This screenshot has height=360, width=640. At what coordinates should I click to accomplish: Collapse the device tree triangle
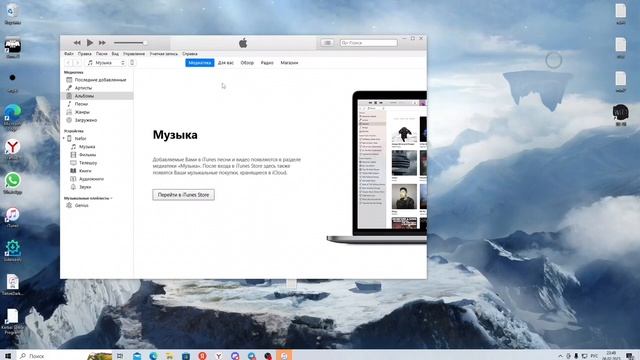point(64,138)
